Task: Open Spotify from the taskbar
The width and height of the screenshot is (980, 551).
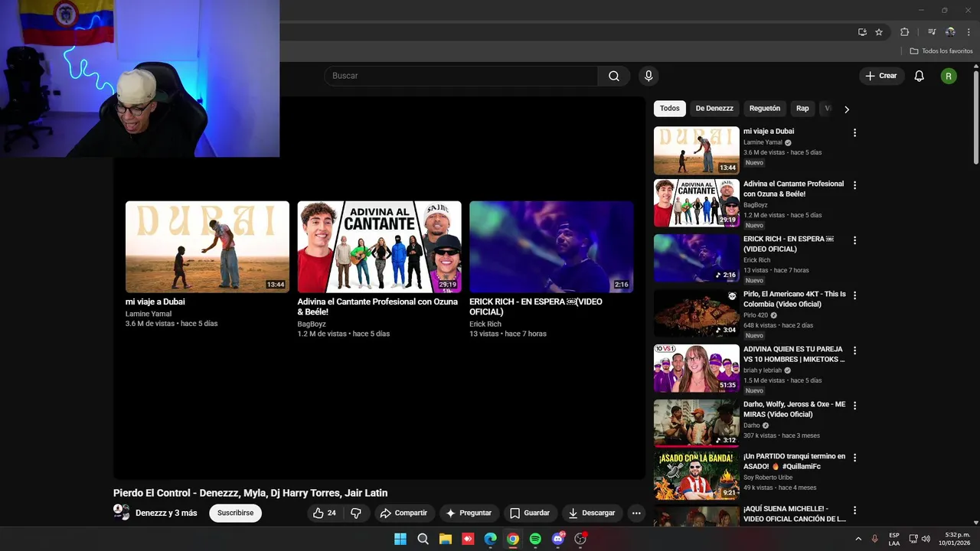Action: click(x=535, y=539)
